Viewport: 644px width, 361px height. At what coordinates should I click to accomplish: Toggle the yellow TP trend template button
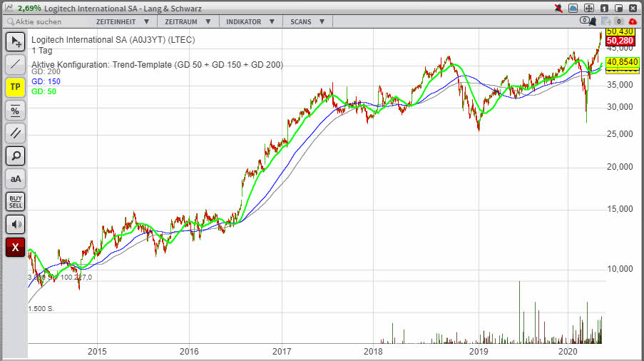[x=15, y=87]
